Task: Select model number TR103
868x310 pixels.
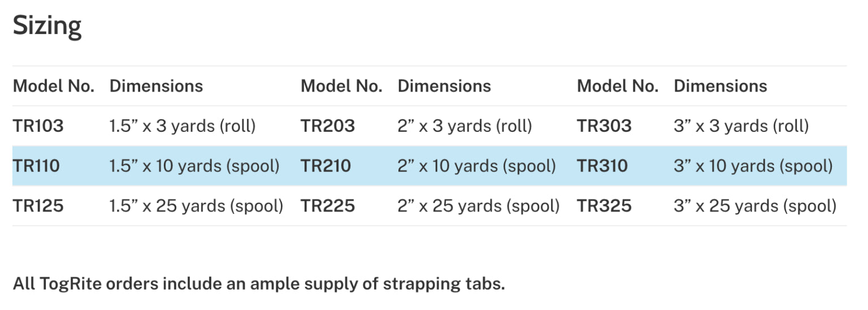Action: coord(38,126)
